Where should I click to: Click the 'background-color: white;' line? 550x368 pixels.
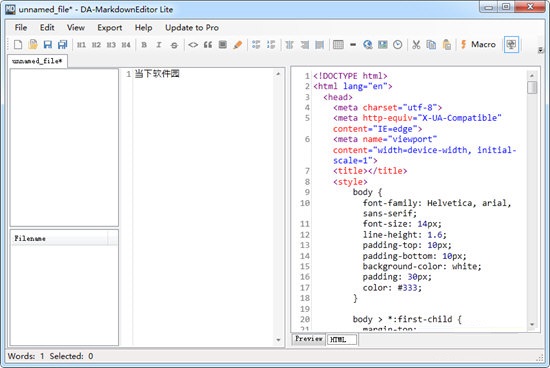pyautogui.click(x=422, y=266)
